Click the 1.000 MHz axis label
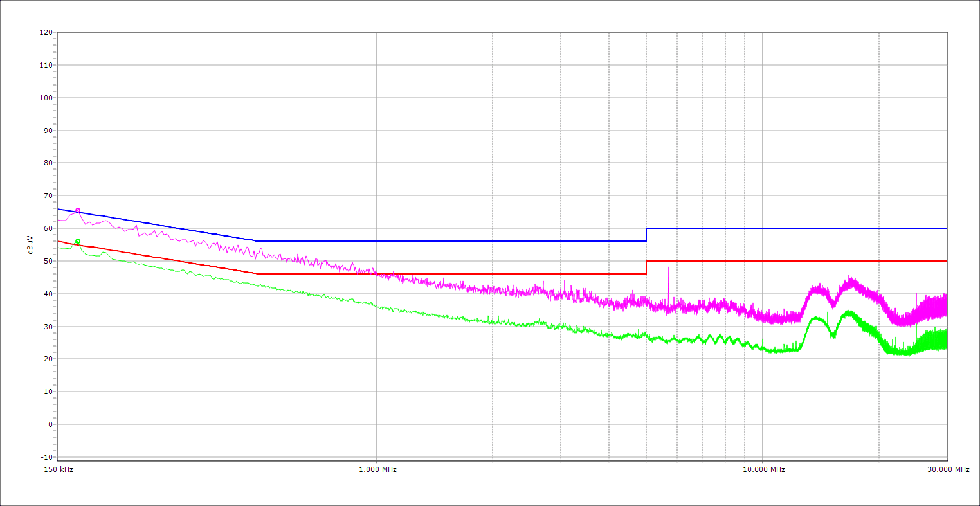Screen dimensions: 980x506 click(376, 470)
